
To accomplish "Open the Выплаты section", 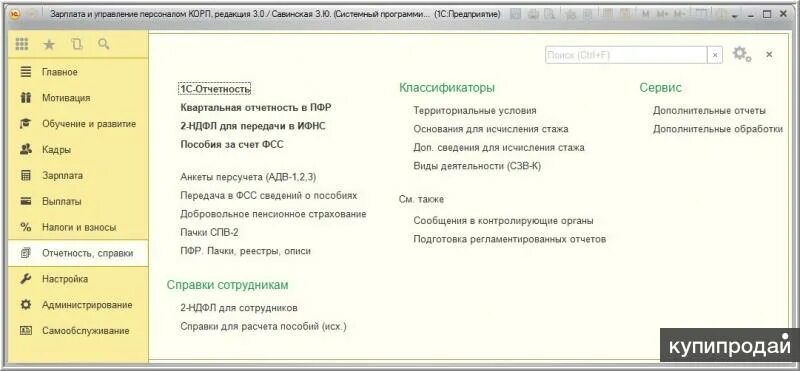I will [78, 202].
